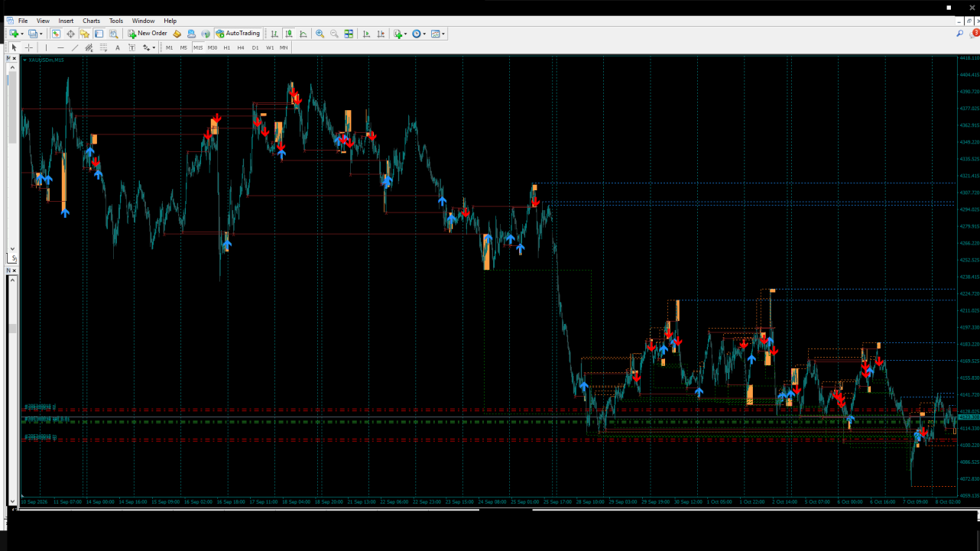Select the vertical line drawing tool
The height and width of the screenshot is (551, 980).
coord(46,47)
